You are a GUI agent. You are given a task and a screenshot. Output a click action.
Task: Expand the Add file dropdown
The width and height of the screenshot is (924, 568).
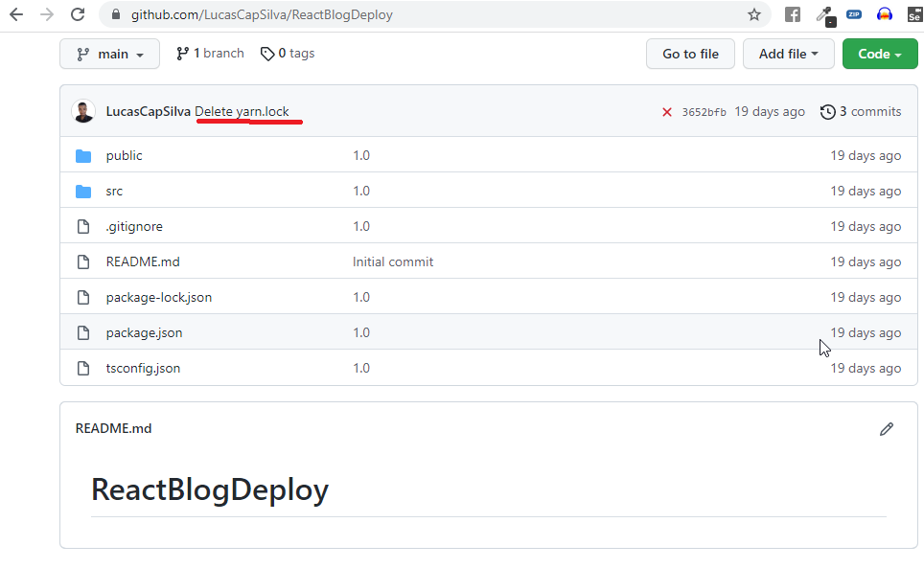tap(789, 55)
